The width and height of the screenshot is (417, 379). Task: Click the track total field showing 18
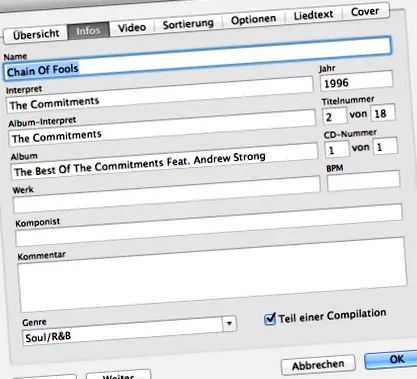point(383,113)
